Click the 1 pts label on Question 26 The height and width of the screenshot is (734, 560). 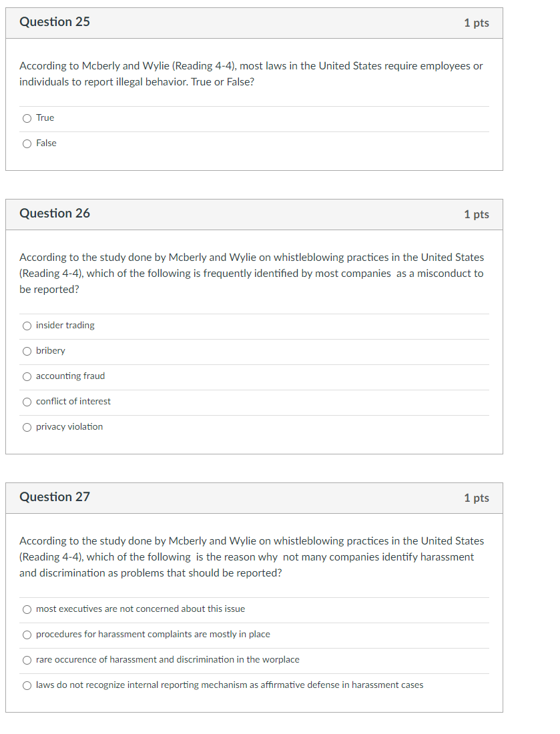pyautogui.click(x=478, y=214)
